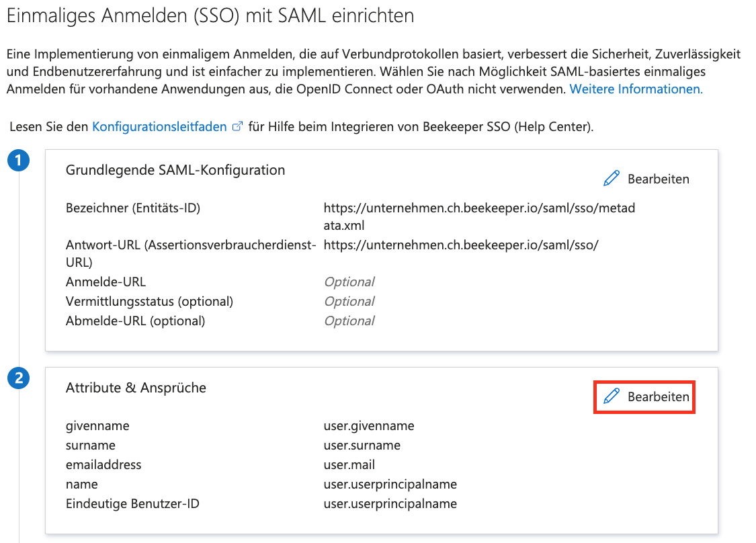Click the Grundlegende SAML-Konfiguration heading

pos(175,170)
